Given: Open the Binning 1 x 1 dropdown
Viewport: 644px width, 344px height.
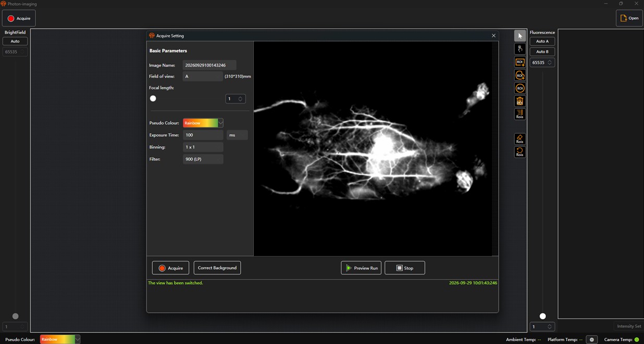Looking at the screenshot, I should [x=203, y=147].
